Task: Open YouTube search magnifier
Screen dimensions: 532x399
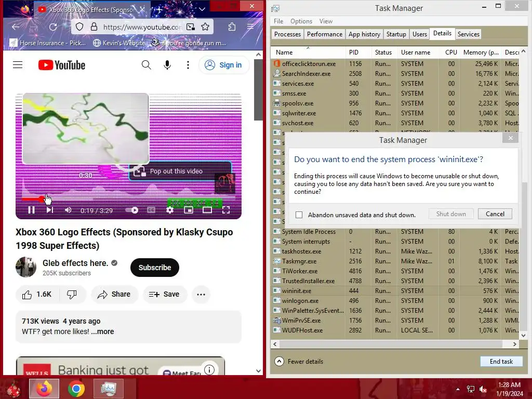Action: (146, 65)
